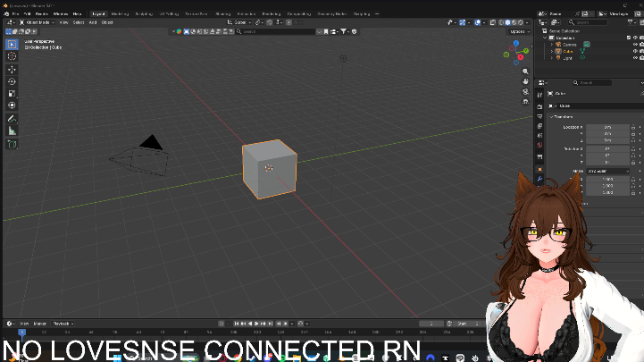This screenshot has height=362, width=644.
Task: Lock Location X property
Action: [633, 128]
